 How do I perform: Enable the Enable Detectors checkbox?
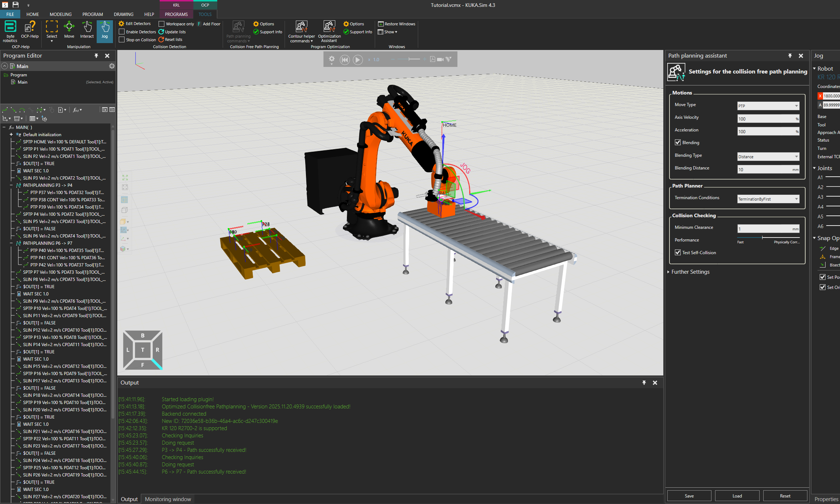click(122, 32)
